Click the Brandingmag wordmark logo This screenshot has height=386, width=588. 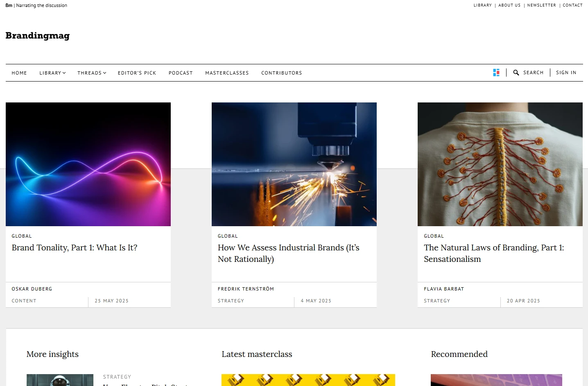click(37, 36)
